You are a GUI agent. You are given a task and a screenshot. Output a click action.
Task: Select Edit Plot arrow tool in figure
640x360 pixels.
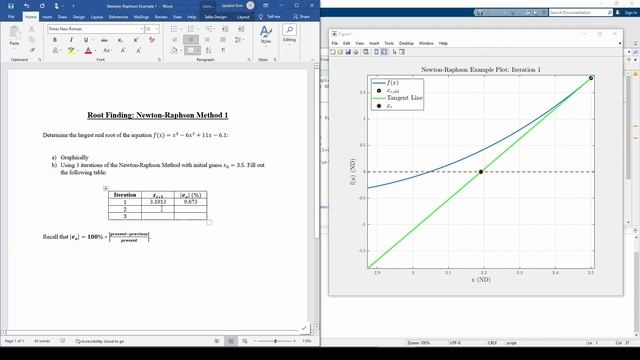394,52
